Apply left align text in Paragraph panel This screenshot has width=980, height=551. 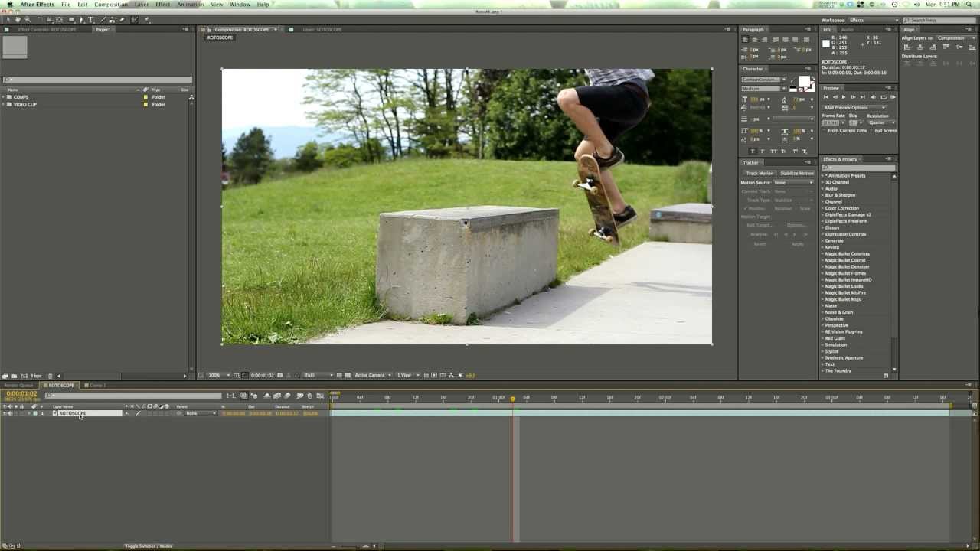(x=745, y=40)
